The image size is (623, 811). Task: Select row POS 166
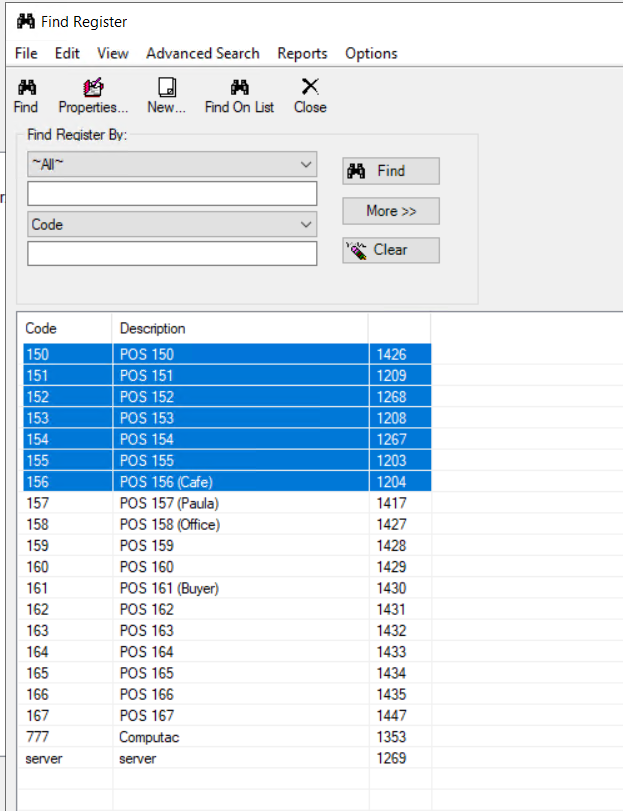[x=227, y=694]
